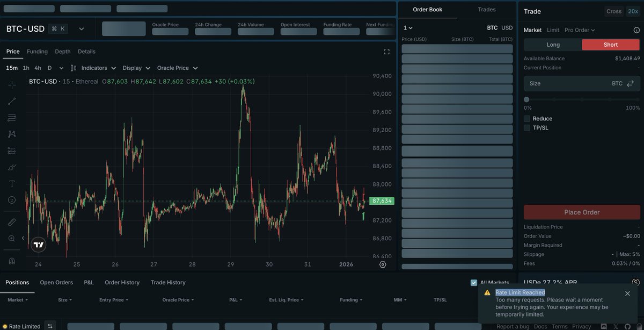Open the GitHub icon in footer
The height and width of the screenshot is (330, 644).
pyautogui.click(x=627, y=326)
